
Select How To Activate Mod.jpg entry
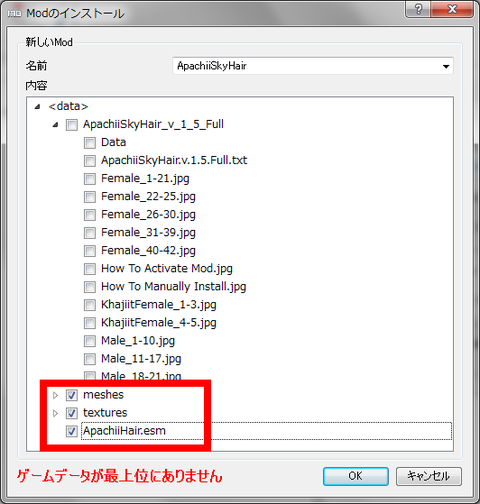click(167, 269)
